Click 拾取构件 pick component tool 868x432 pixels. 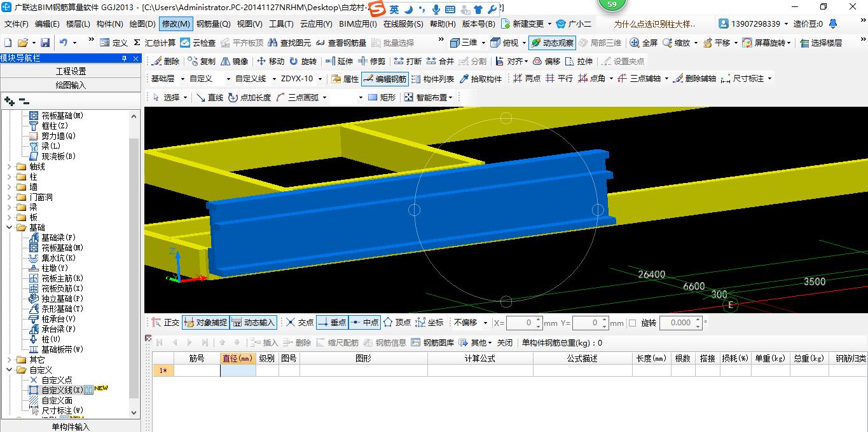481,79
